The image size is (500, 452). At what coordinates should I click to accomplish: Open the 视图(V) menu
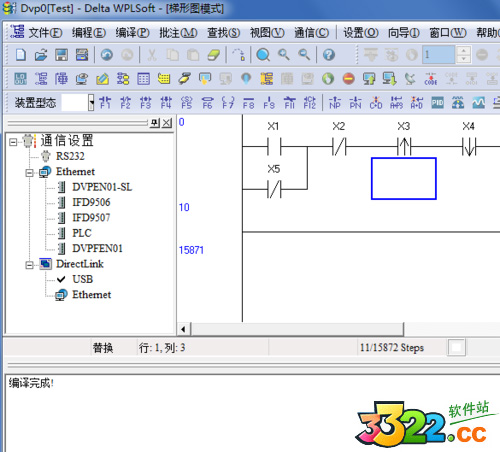coord(267,33)
